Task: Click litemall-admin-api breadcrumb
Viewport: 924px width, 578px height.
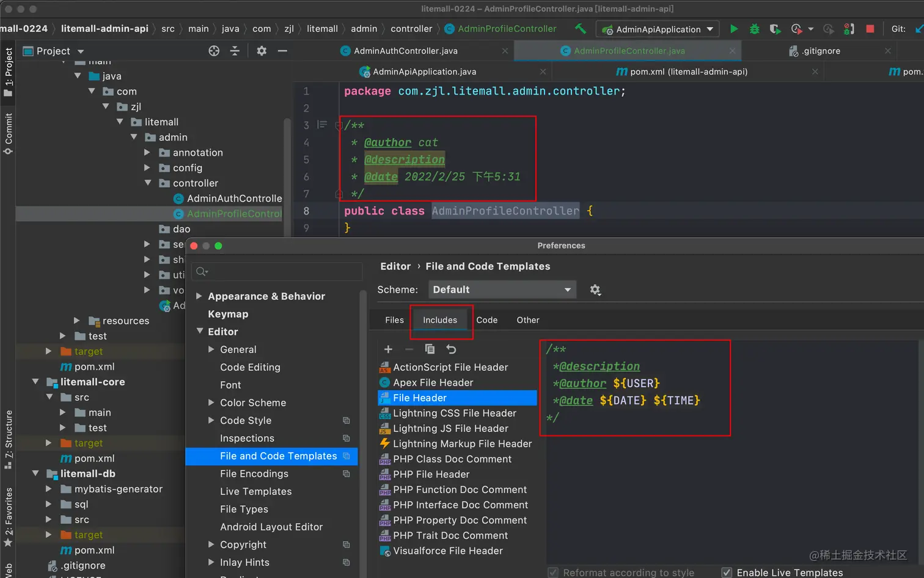Action: tap(105, 29)
